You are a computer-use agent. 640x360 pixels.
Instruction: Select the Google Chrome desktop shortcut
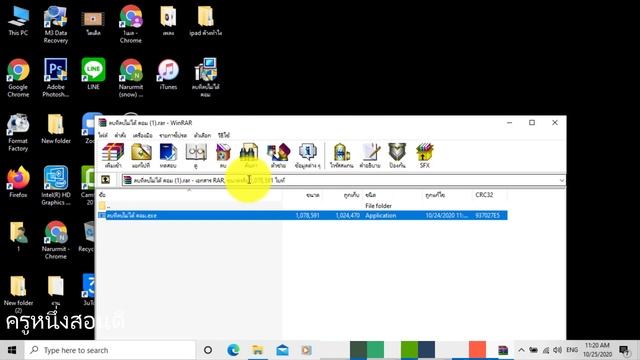pyautogui.click(x=18, y=78)
